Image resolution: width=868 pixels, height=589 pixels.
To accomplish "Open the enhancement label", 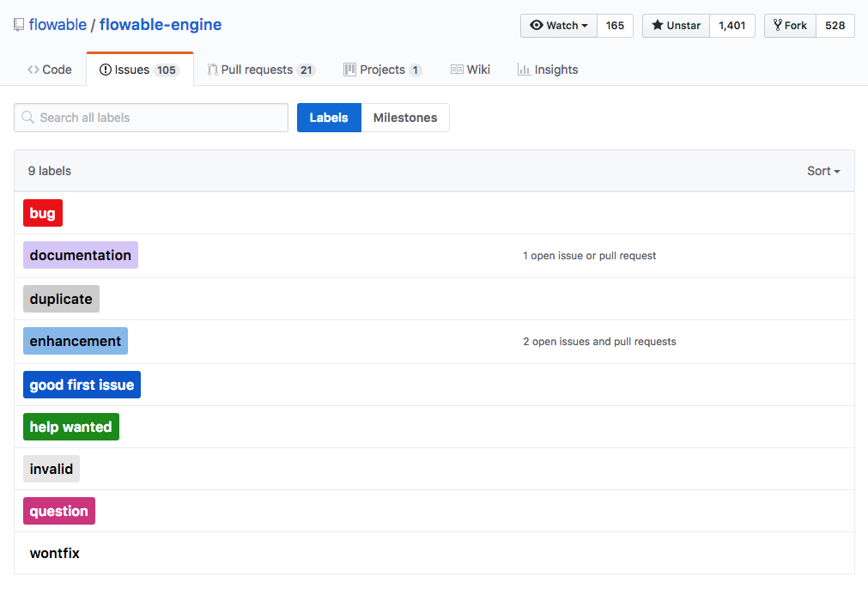I will pyautogui.click(x=76, y=341).
